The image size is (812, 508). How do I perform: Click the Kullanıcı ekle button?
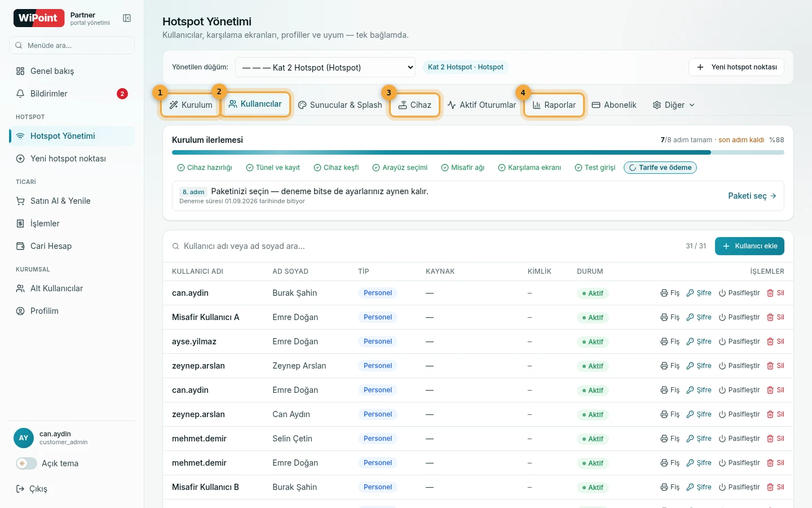coord(749,246)
